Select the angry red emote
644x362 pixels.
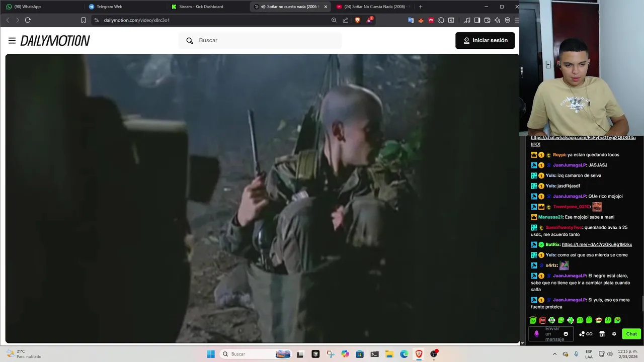(x=542, y=320)
